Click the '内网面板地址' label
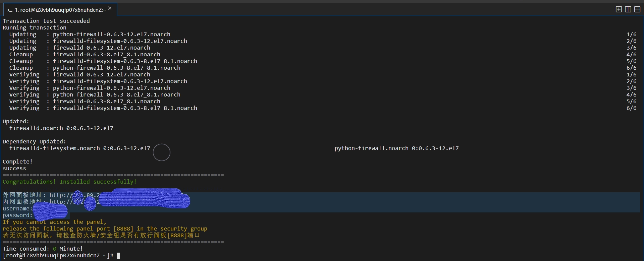Image resolution: width=644 pixels, height=261 pixels. 22,202
